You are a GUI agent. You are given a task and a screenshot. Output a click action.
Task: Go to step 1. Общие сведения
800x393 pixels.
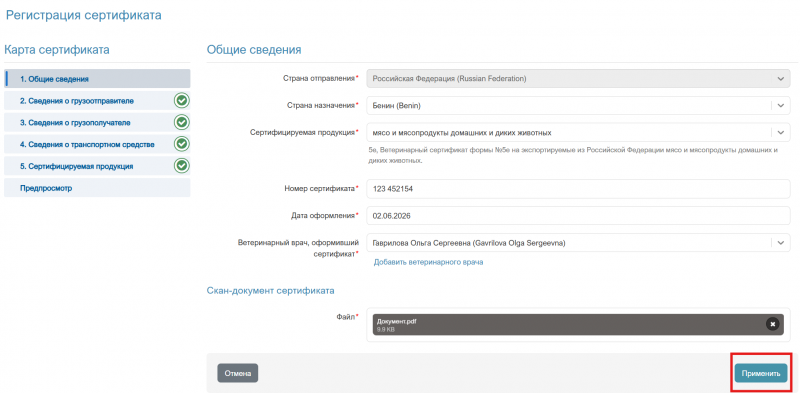coord(97,79)
